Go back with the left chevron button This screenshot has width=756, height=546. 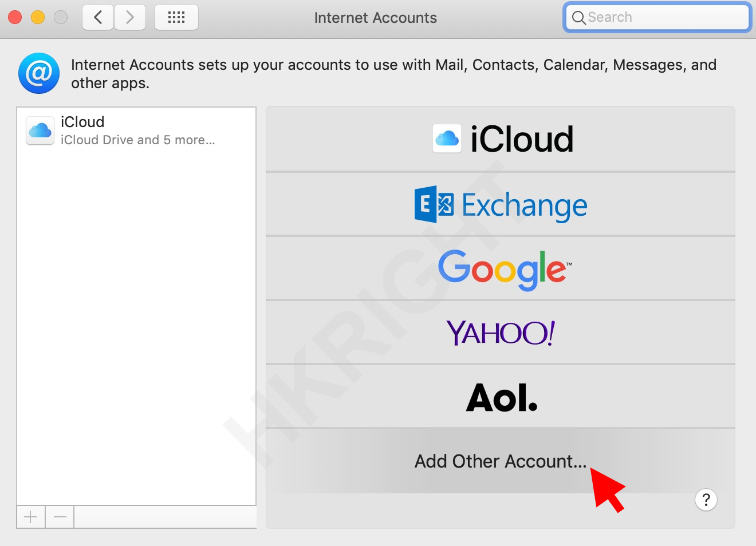(98, 17)
